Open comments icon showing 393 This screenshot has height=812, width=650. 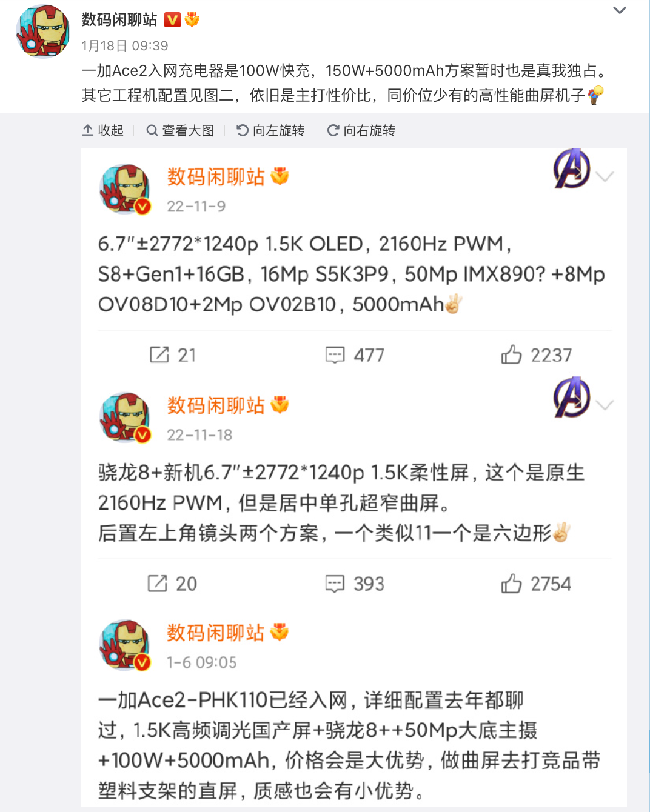coord(335,584)
